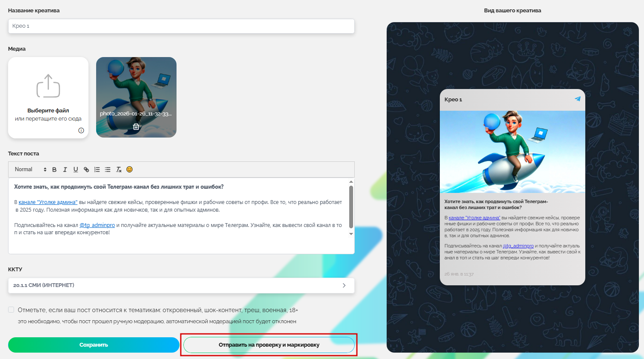Screen dimensions: 644x359
Task: Clear text formatting in the editor
Action: [x=119, y=169]
